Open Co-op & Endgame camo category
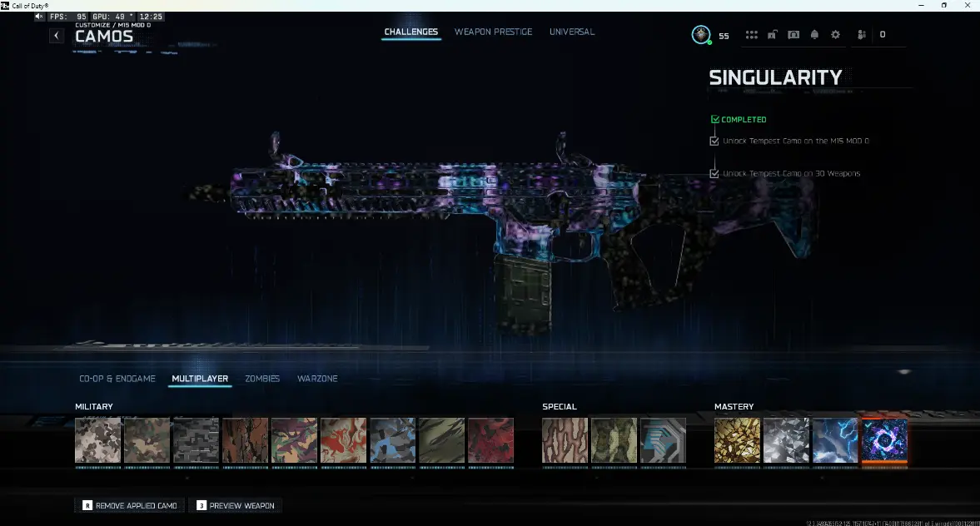Viewport: 980px width, 526px height. [117, 379]
